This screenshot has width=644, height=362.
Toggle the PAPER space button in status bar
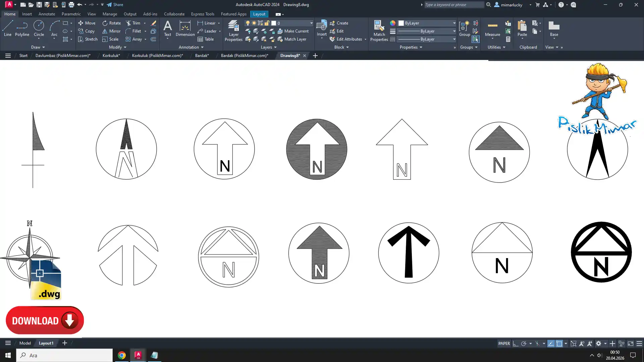click(x=504, y=344)
